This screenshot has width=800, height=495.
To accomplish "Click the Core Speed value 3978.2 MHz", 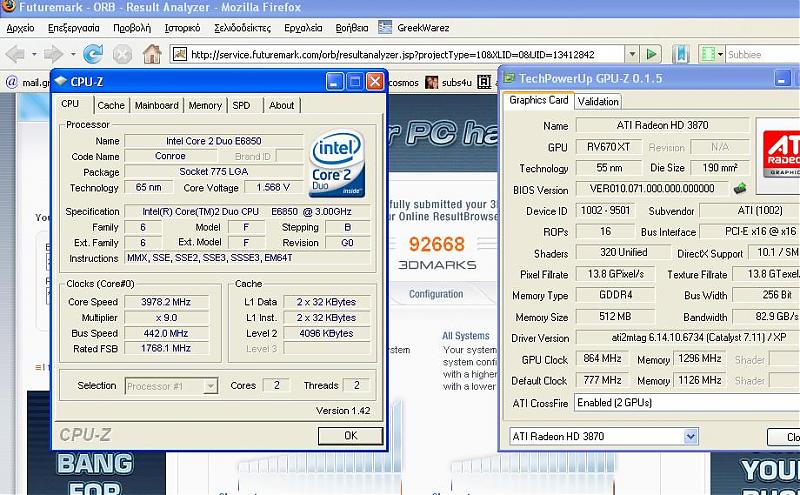I will point(166,302).
